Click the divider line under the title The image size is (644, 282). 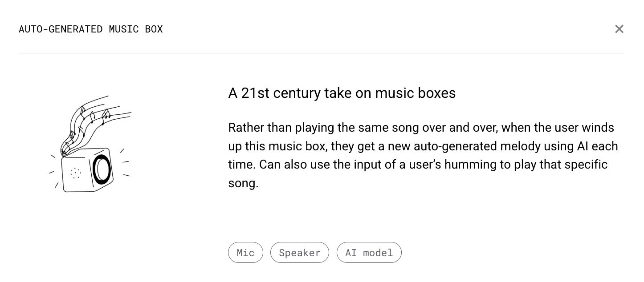[322, 53]
